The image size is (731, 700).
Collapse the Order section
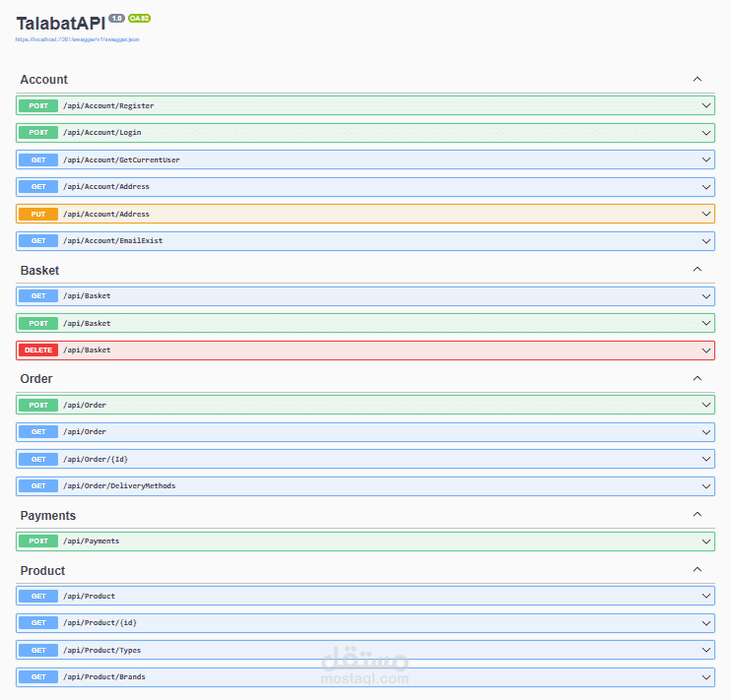(x=697, y=378)
